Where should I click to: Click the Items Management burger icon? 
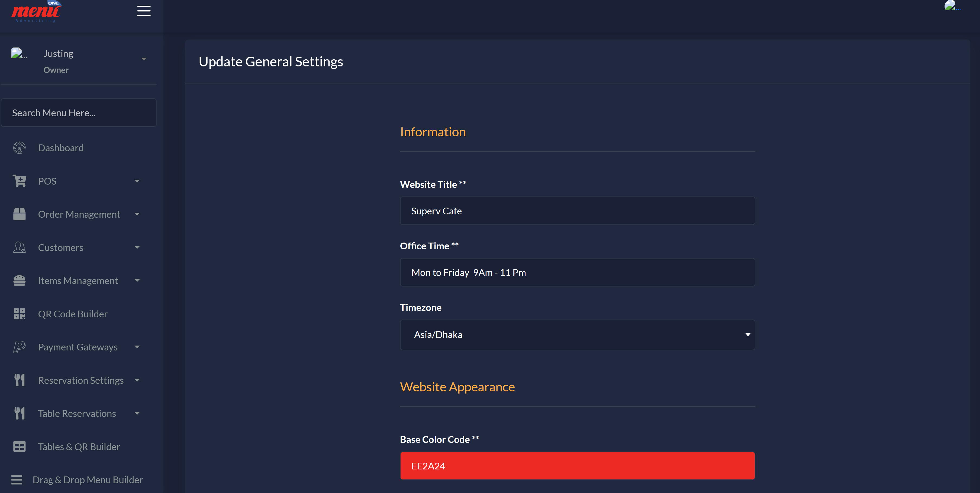pos(19,280)
